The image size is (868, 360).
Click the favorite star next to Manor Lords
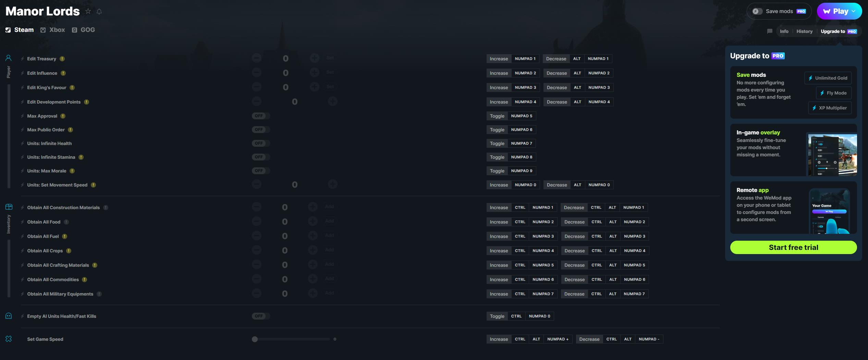point(88,11)
